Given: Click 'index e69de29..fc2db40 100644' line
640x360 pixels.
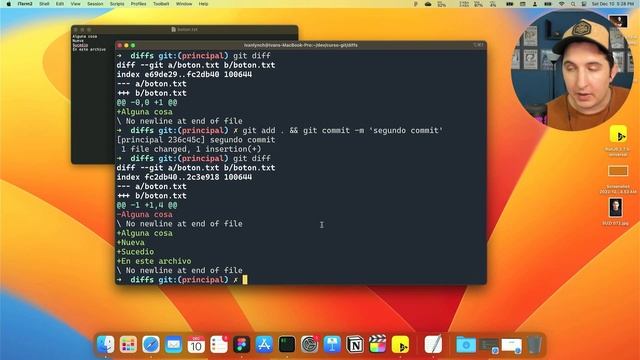Looking at the screenshot, I should [184, 74].
